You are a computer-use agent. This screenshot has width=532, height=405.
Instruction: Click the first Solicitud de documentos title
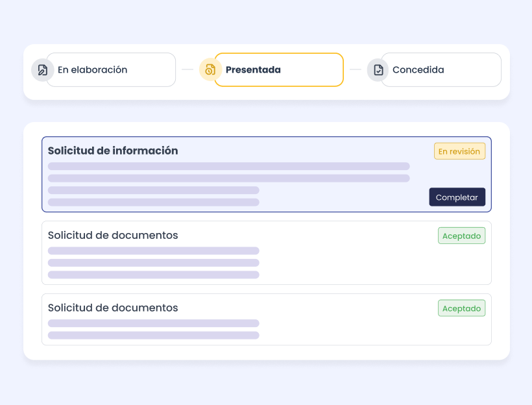[113, 235]
